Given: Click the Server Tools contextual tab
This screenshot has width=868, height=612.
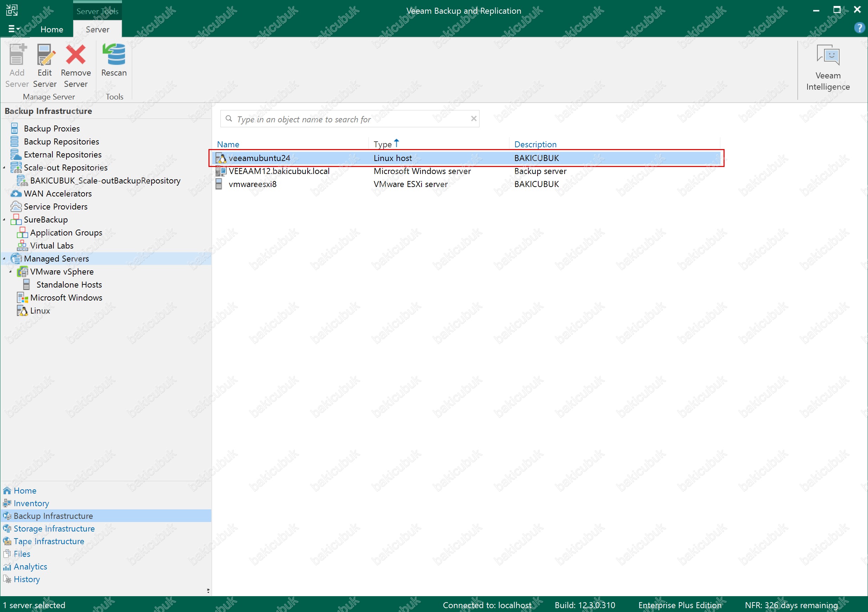Looking at the screenshot, I should 97,11.
